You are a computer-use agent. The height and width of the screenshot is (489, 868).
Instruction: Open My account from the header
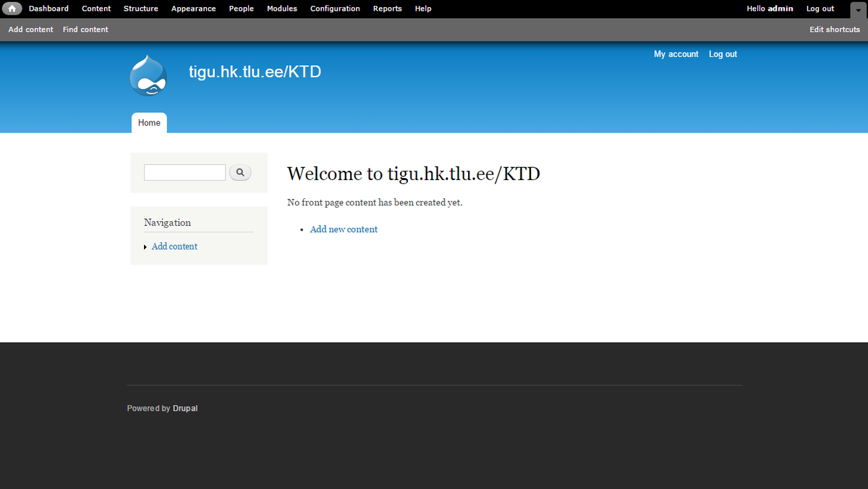click(676, 54)
